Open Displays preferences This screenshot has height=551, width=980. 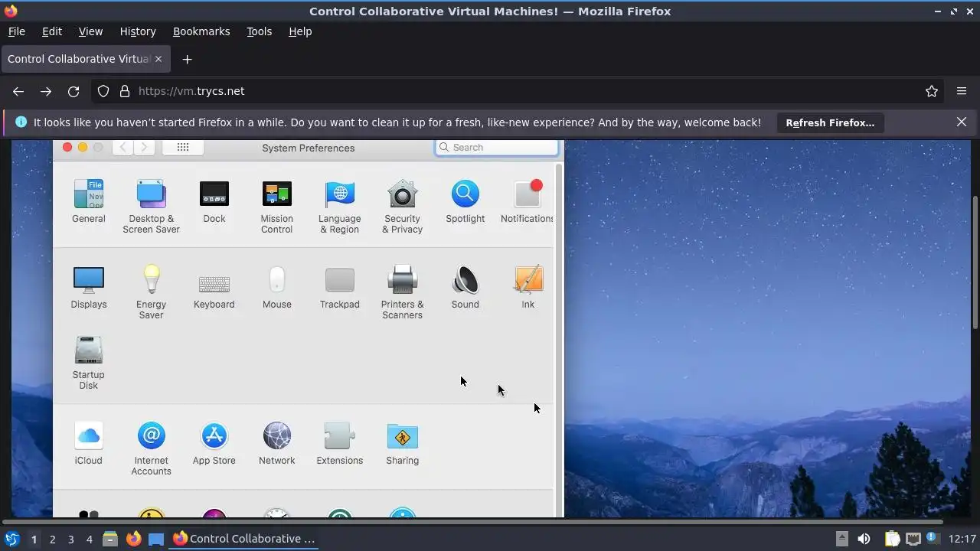(x=89, y=287)
